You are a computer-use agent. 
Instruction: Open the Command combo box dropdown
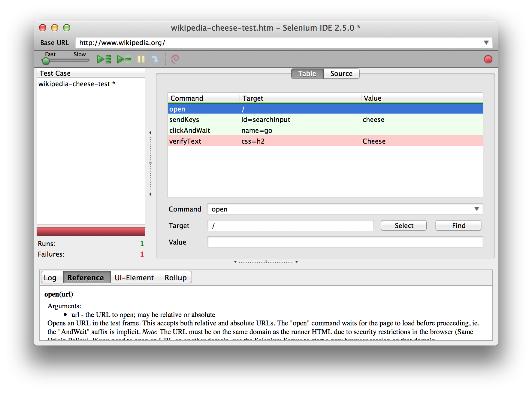(x=476, y=209)
